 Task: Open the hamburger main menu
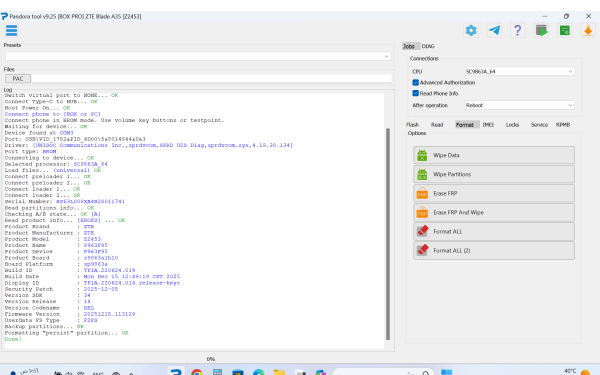11,30
